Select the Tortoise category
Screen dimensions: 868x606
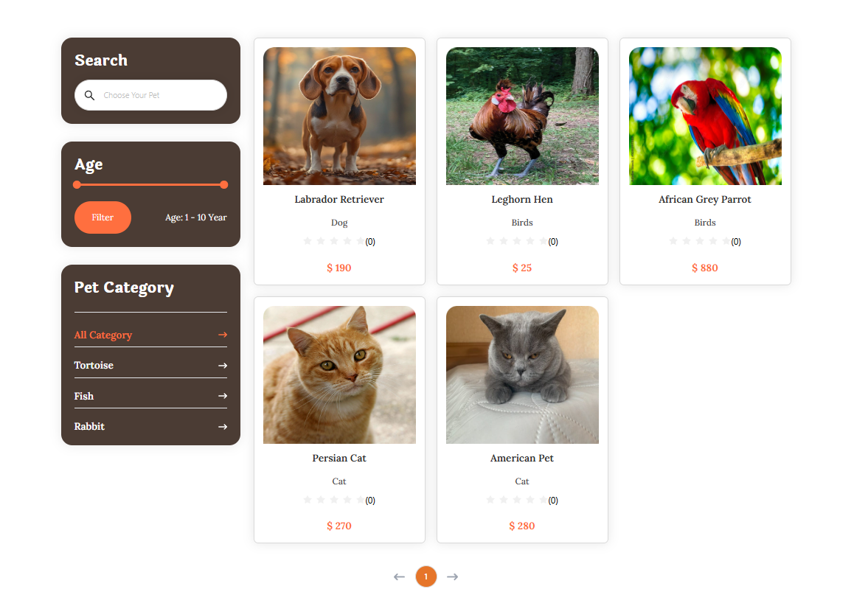pyautogui.click(x=94, y=365)
